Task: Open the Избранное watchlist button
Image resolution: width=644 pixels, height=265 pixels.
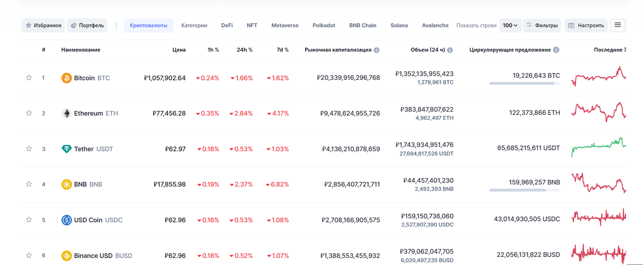Action: pyautogui.click(x=43, y=25)
